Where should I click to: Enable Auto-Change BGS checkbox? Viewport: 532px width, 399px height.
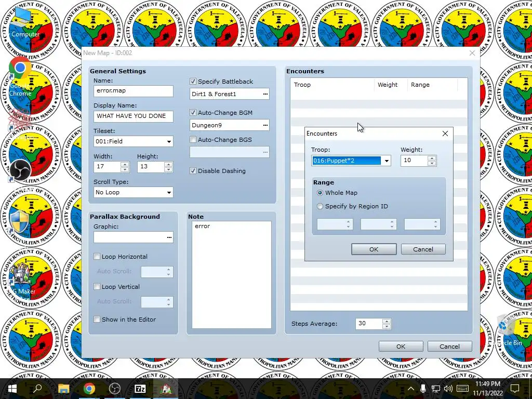click(x=193, y=139)
